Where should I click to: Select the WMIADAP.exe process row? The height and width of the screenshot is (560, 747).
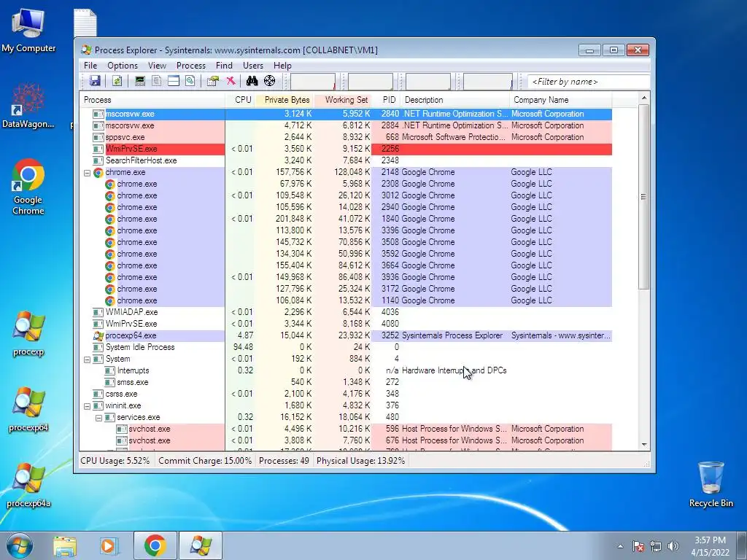point(347,312)
